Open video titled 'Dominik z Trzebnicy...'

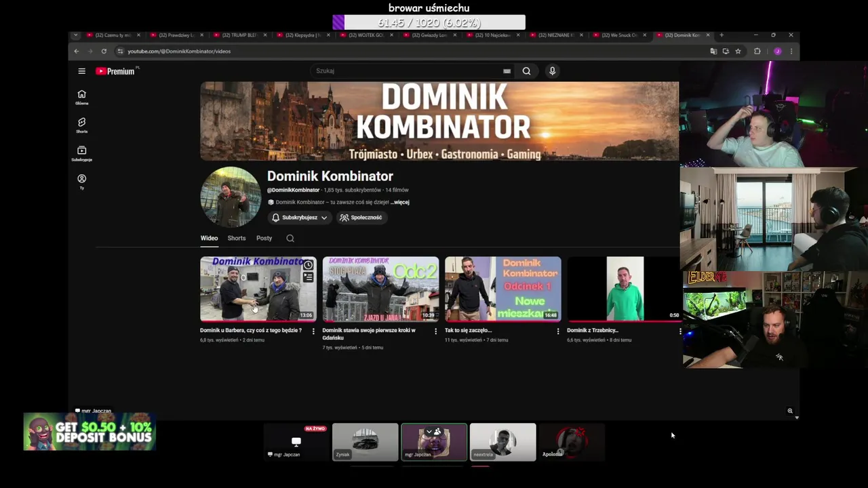pyautogui.click(x=593, y=331)
